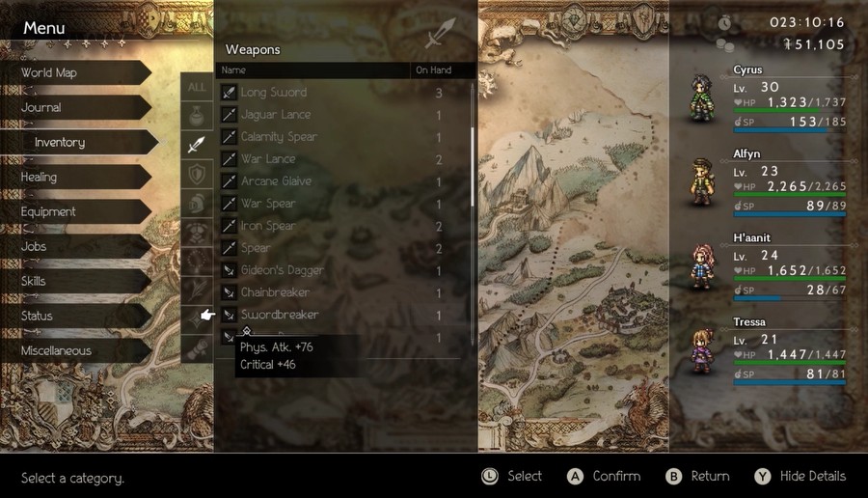Select the necklace accessories category icon
Screen dimensions: 868x498
197,261
